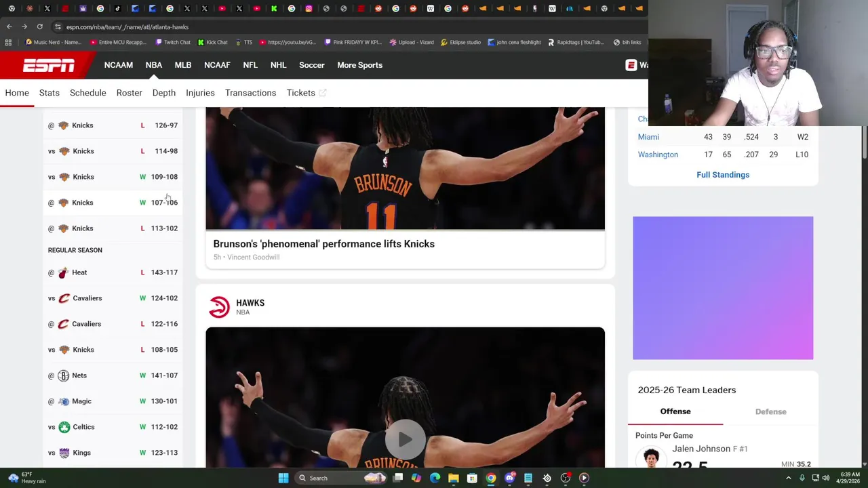This screenshot has width=868, height=488.
Task: Select the Transactions tab
Action: click(x=250, y=93)
